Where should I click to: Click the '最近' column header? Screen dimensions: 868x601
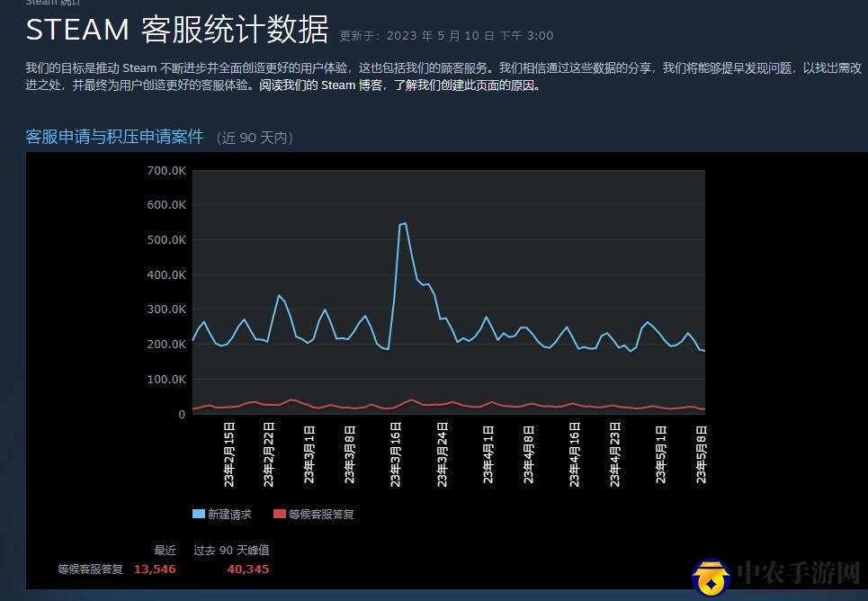point(165,550)
